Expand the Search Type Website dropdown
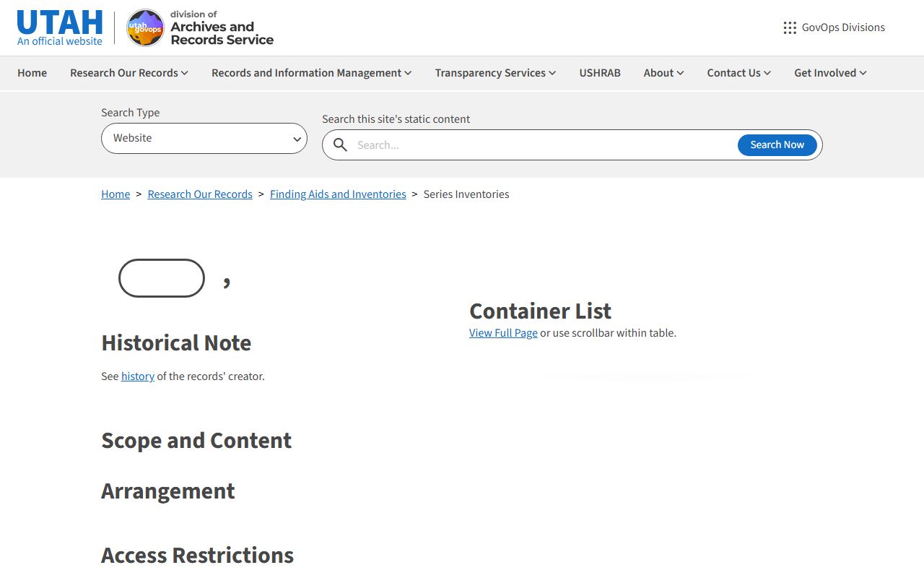This screenshot has height=578, width=924. click(204, 138)
